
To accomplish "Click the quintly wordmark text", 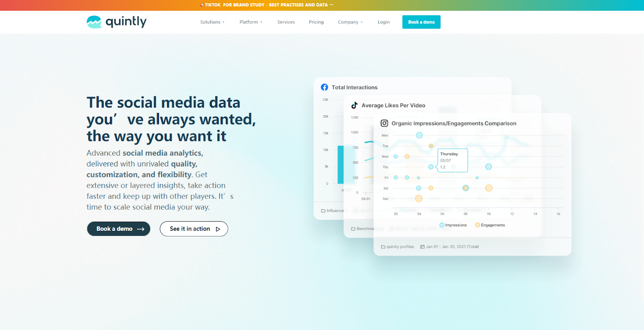I will 126,21.
